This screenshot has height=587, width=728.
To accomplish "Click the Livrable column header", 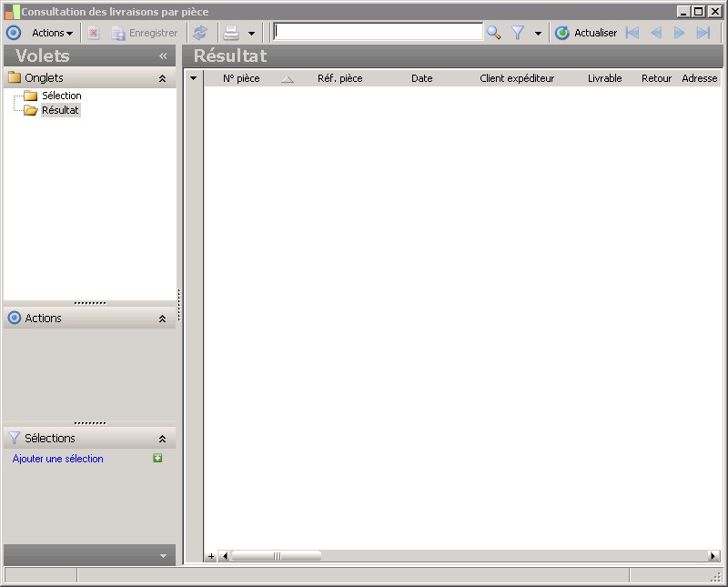I will tap(604, 78).
